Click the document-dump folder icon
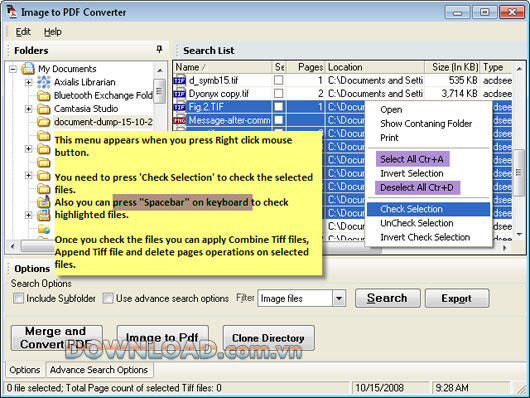The image size is (530, 398). [x=44, y=121]
